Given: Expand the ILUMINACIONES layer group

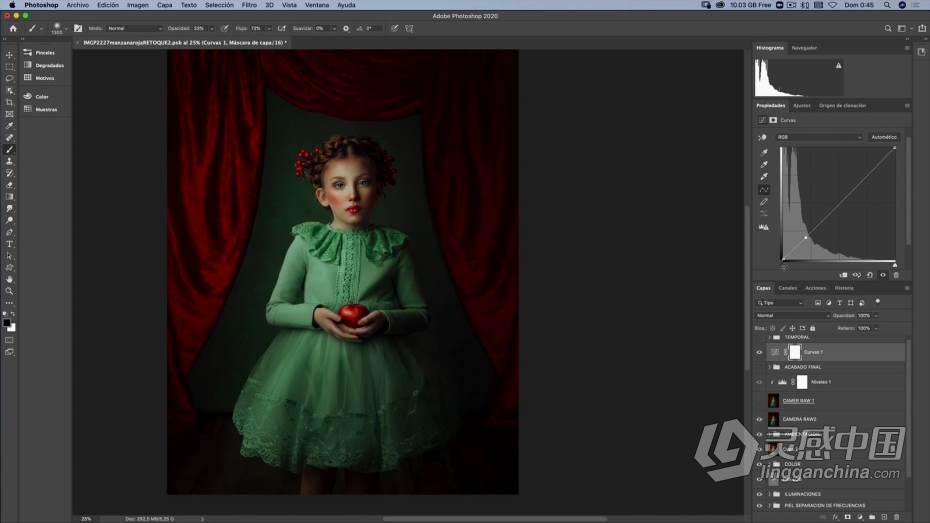Looking at the screenshot, I should click(x=770, y=494).
